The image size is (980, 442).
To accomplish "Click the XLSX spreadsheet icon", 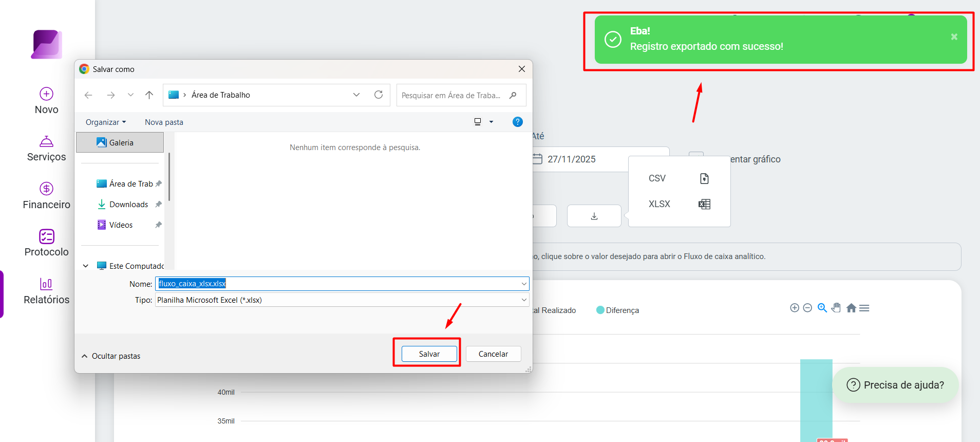I will pyautogui.click(x=704, y=204).
